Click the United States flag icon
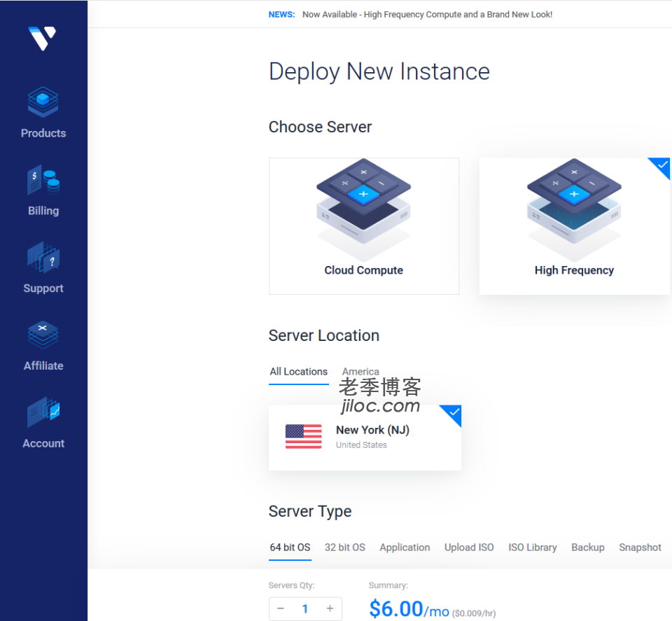This screenshot has width=672, height=621. pyautogui.click(x=303, y=437)
